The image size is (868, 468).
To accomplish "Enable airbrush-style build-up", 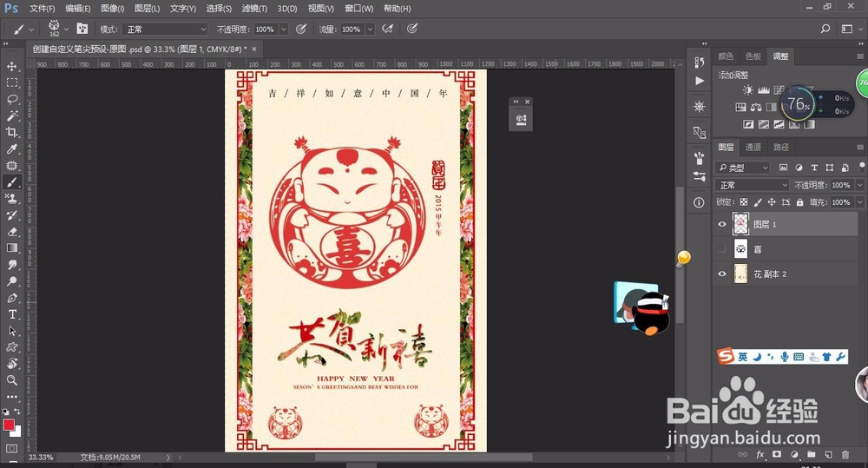I will pos(387,29).
